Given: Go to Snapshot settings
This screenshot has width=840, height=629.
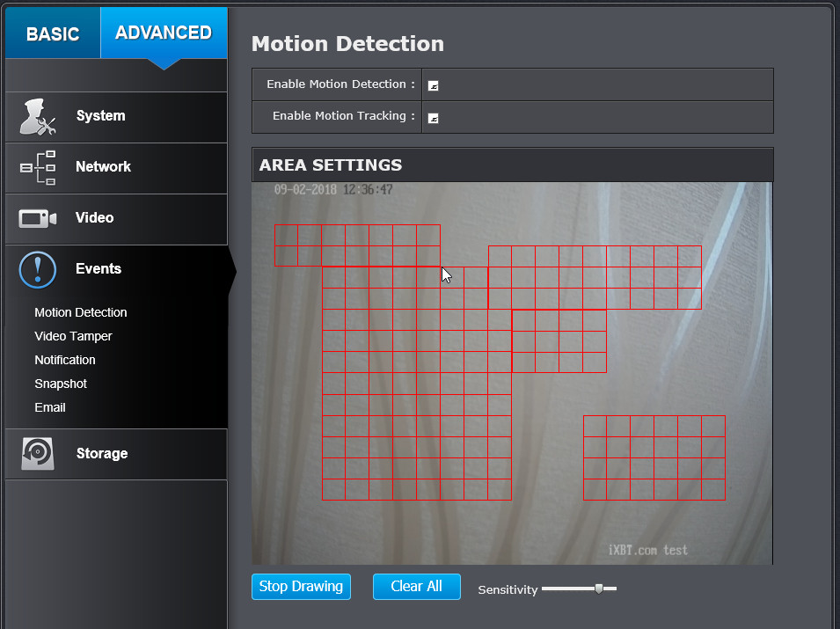Looking at the screenshot, I should coord(61,384).
